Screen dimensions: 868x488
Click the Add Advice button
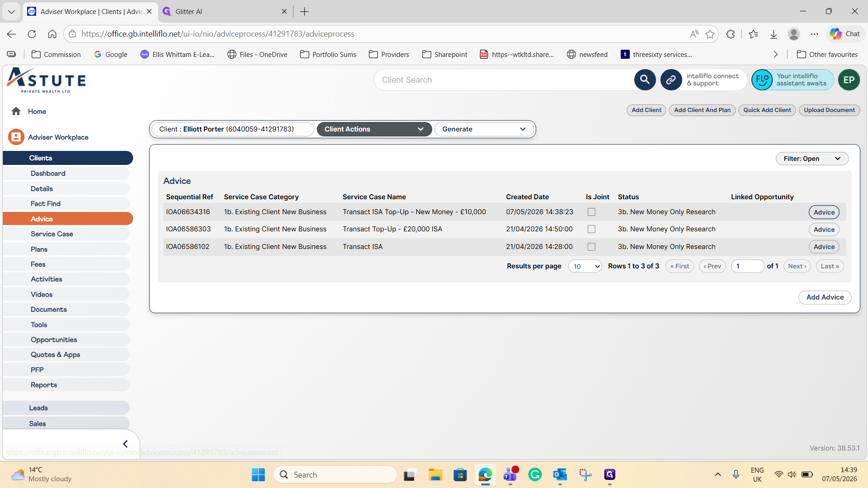pos(825,297)
